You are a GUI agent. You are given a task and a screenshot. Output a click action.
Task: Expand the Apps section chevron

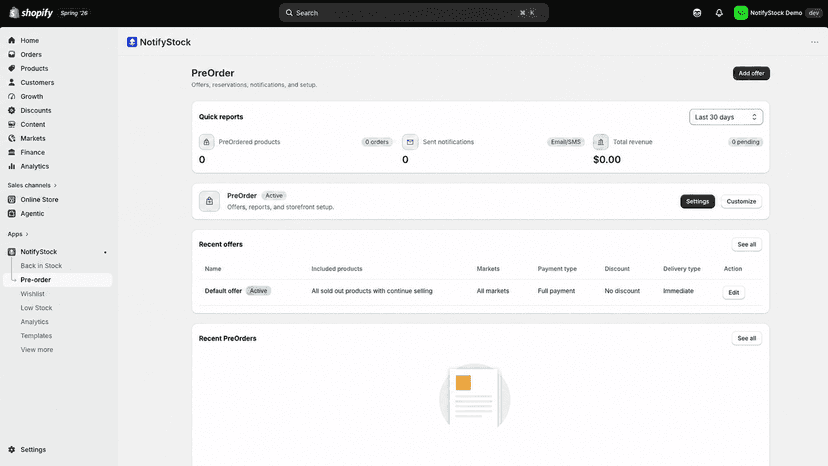pyautogui.click(x=27, y=234)
